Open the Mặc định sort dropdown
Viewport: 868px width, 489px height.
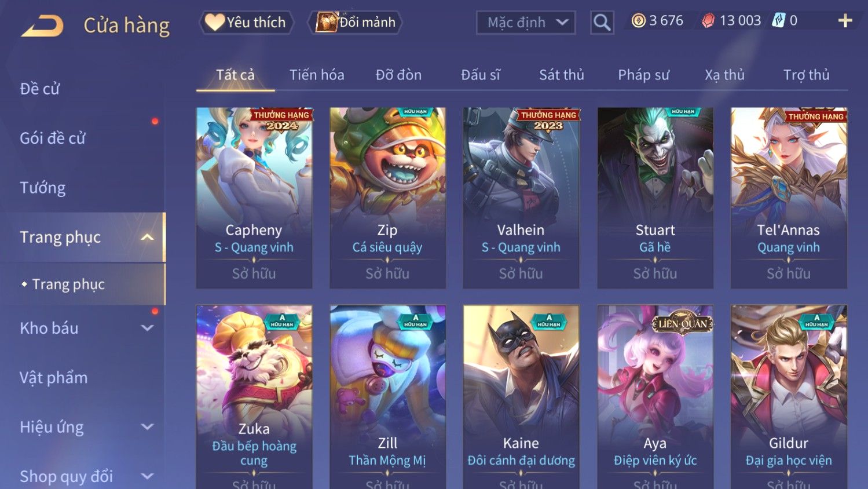point(526,23)
